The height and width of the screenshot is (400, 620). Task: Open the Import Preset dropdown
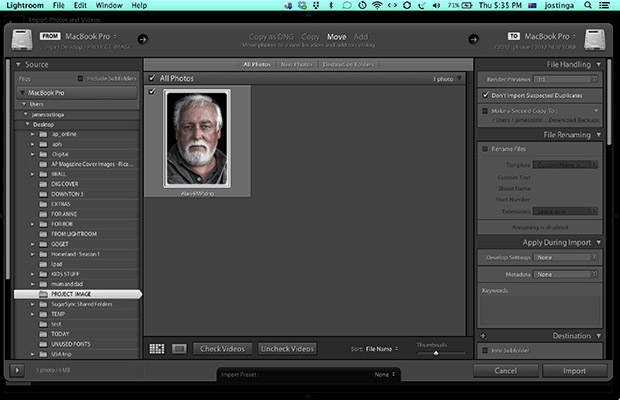309,374
